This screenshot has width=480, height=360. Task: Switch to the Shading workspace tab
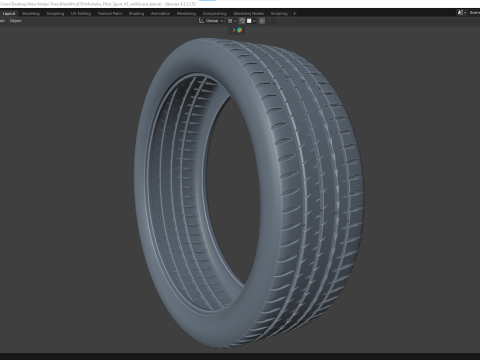(x=136, y=14)
